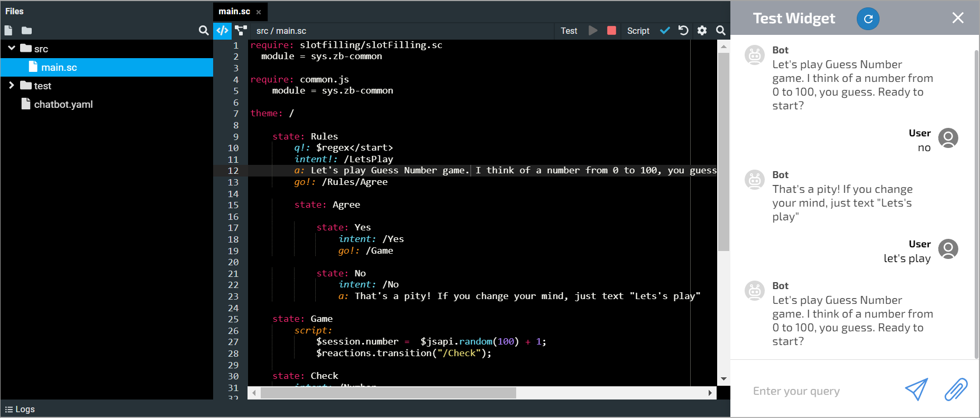Validate script with the checkmark icon

pyautogui.click(x=665, y=31)
